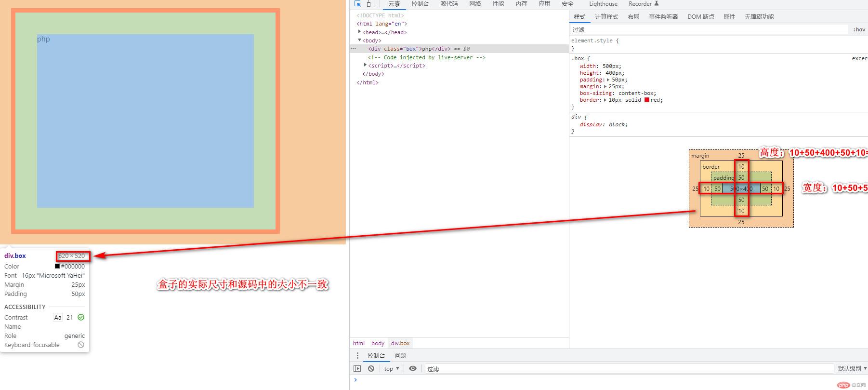
Task: Switch to the 控制台 tab in top bar
Action: [420, 4]
